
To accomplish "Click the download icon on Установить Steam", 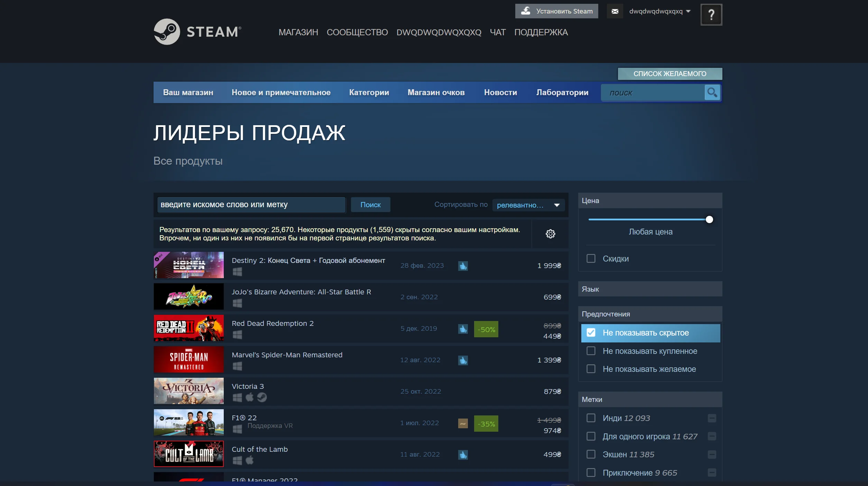I will [x=526, y=11].
